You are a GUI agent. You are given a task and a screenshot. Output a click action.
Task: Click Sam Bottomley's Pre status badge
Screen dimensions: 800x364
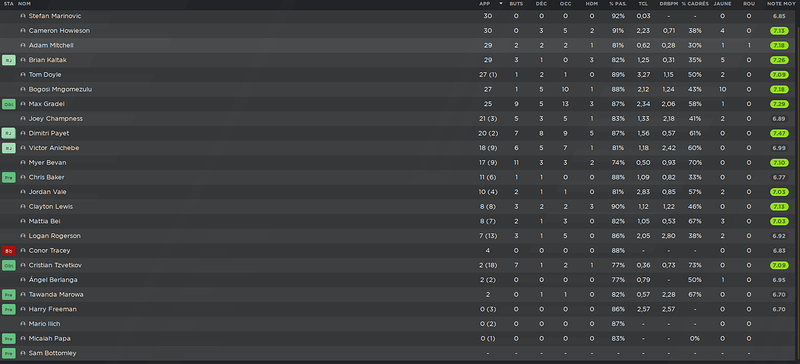pyautogui.click(x=9, y=353)
